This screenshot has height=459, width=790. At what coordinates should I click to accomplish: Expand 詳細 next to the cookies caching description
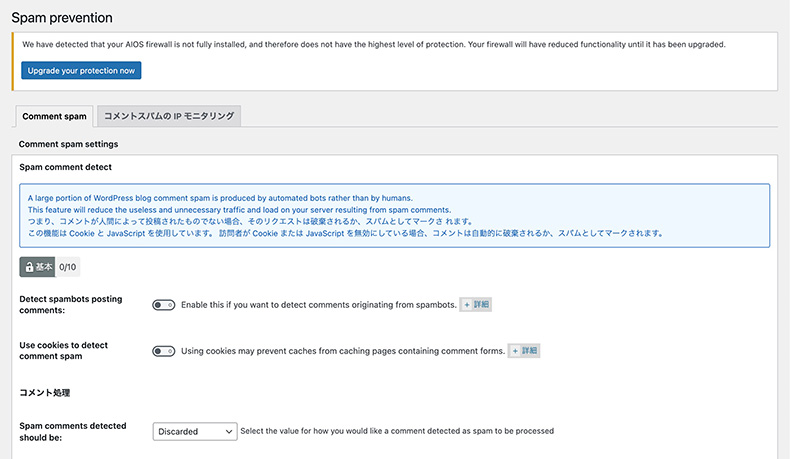pos(525,351)
